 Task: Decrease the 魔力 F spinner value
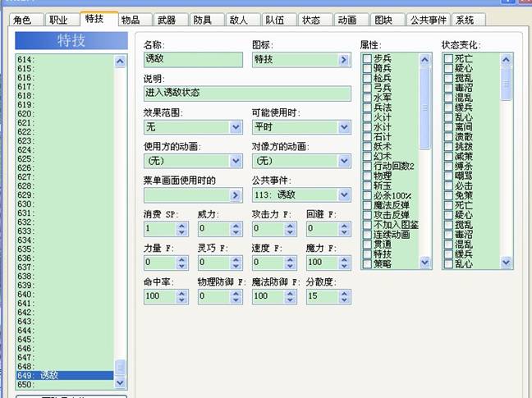point(344,266)
